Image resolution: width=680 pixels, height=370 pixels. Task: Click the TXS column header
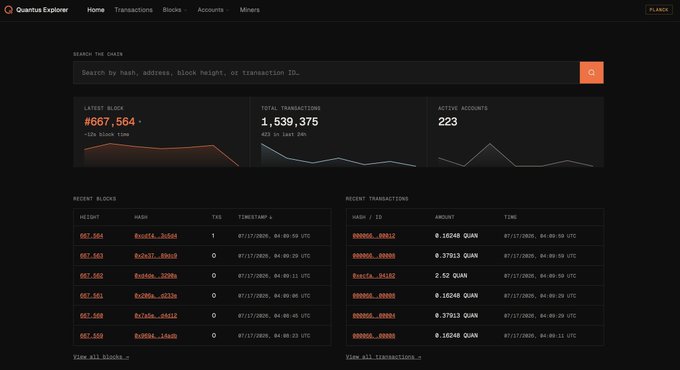click(217, 217)
